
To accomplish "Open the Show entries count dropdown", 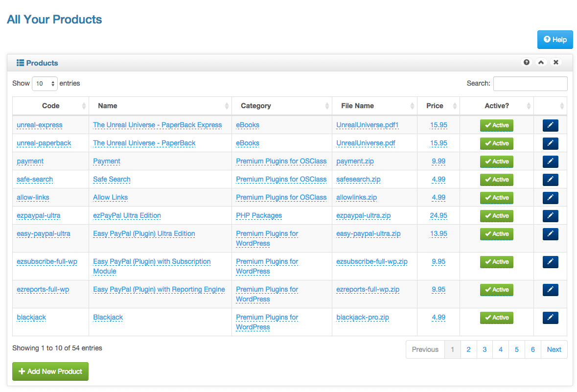I will [45, 84].
